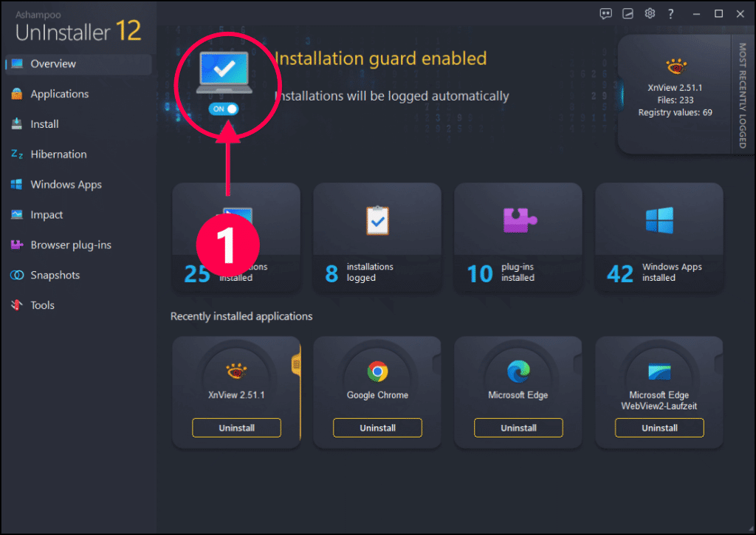
Task: Open the 42 Windows Apps installed tile
Action: tap(659, 237)
